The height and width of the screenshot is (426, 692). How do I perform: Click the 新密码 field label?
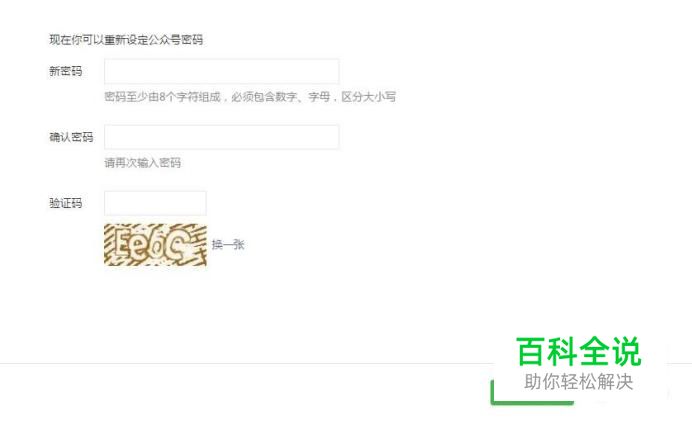click(65, 71)
